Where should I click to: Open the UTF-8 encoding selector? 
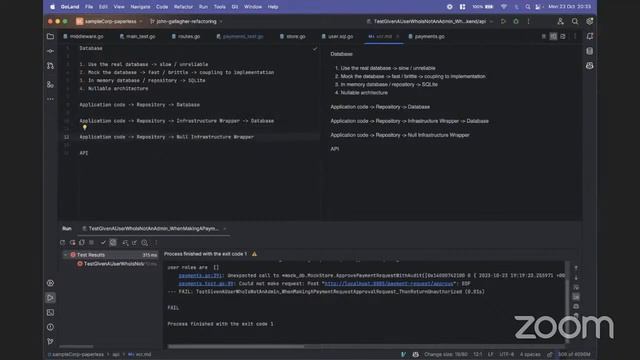click(507, 354)
